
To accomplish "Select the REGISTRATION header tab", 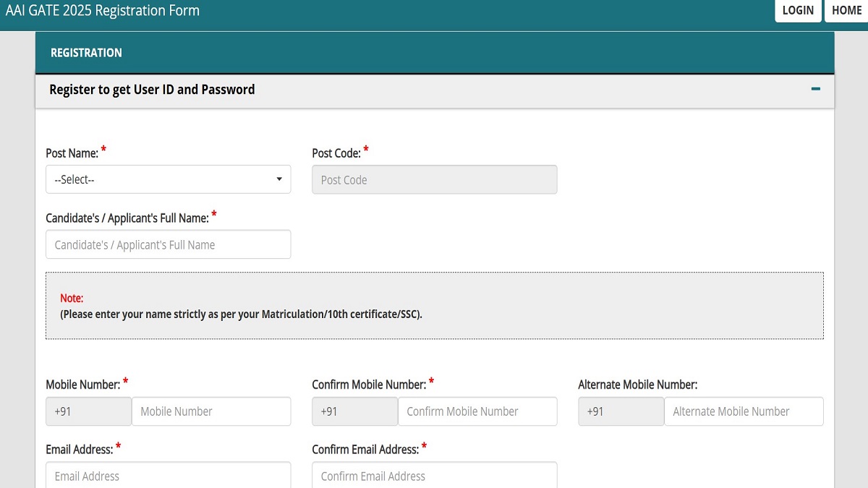I will [86, 53].
